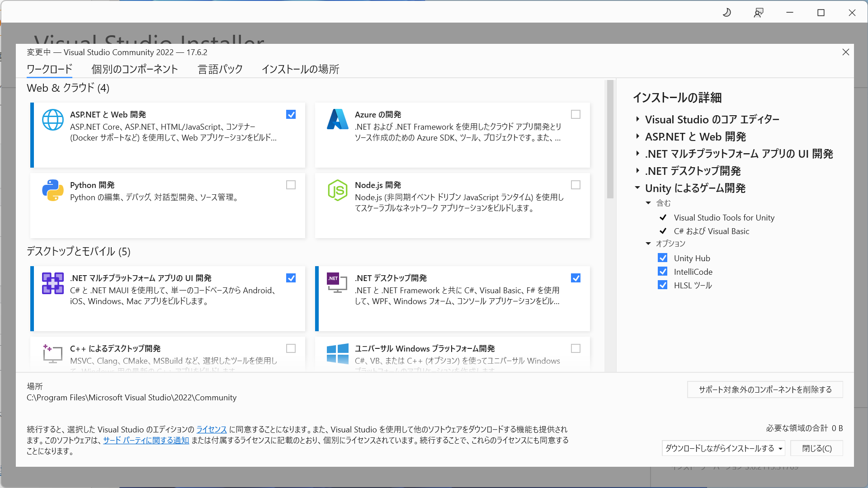Click C# および Visual Basic item

pyautogui.click(x=711, y=231)
